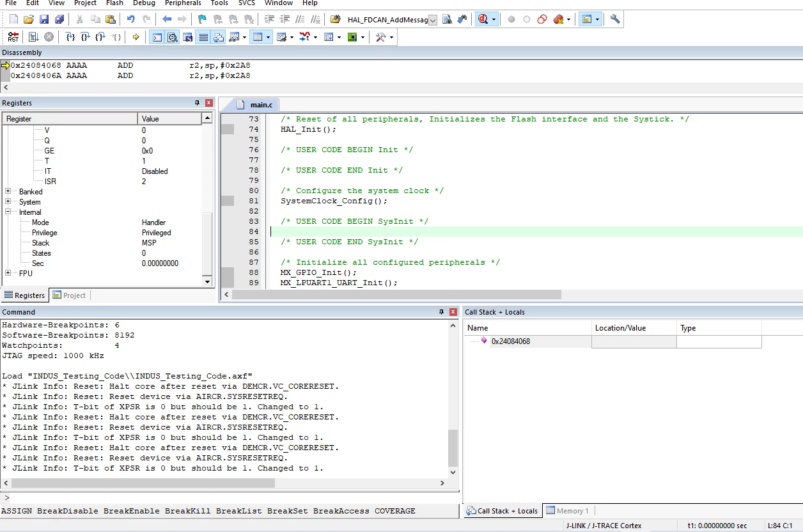
Task: Close the Registers panel
Action: tap(209, 103)
